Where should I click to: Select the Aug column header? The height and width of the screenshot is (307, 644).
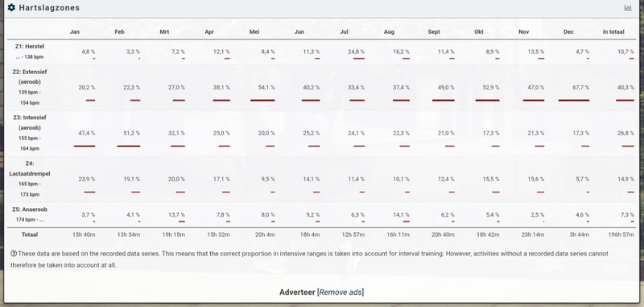pos(389,31)
